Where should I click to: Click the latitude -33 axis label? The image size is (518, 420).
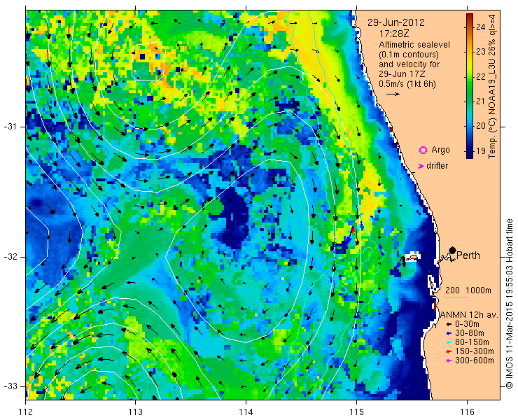[10, 386]
